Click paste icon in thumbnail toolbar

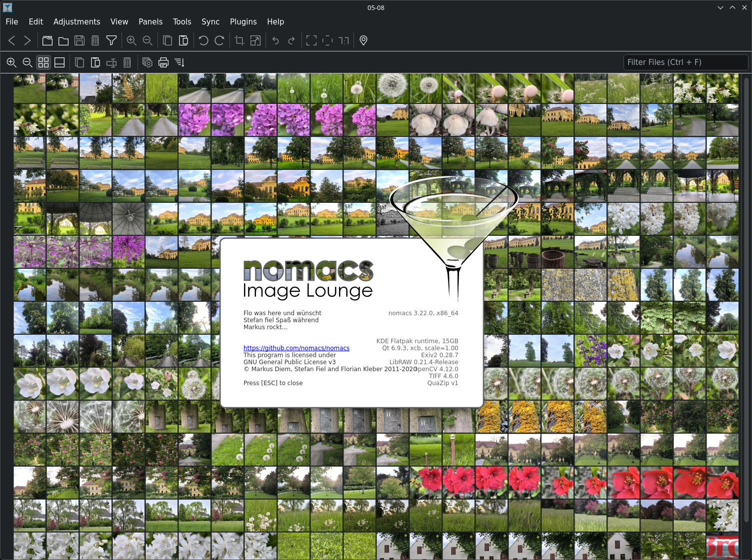coord(95,62)
